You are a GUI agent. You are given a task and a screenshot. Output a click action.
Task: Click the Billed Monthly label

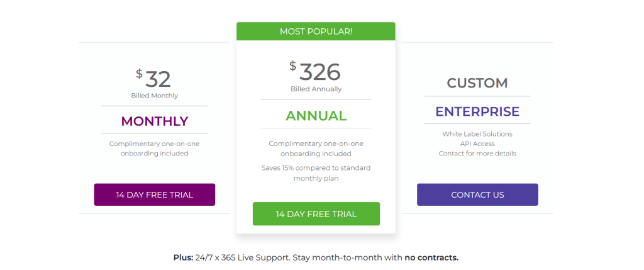(155, 96)
